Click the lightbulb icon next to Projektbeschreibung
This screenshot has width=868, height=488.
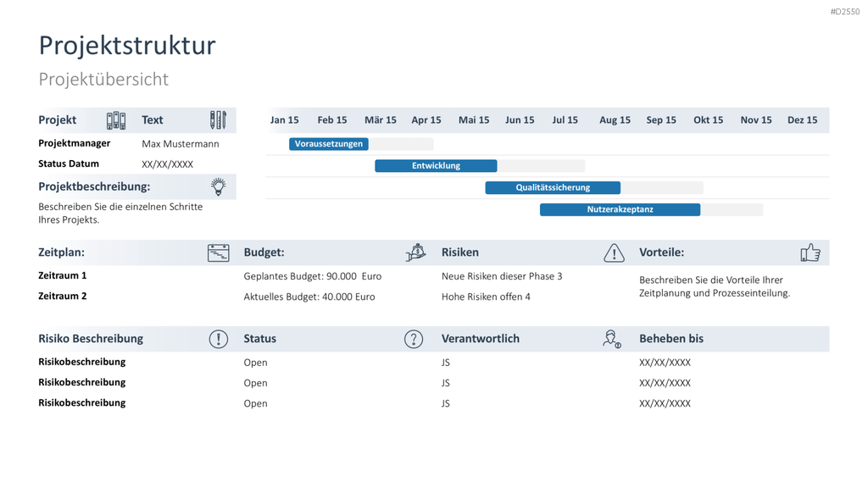tap(219, 187)
